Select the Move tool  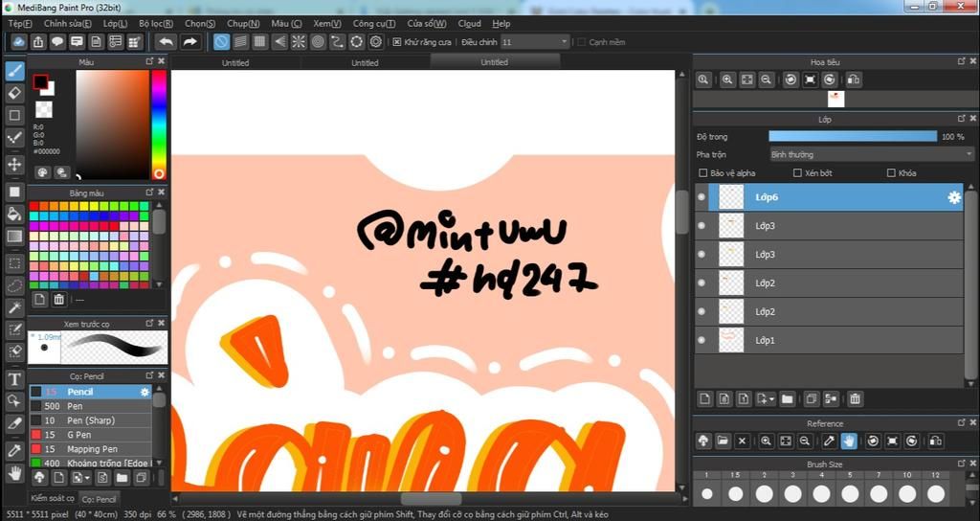coord(15,165)
